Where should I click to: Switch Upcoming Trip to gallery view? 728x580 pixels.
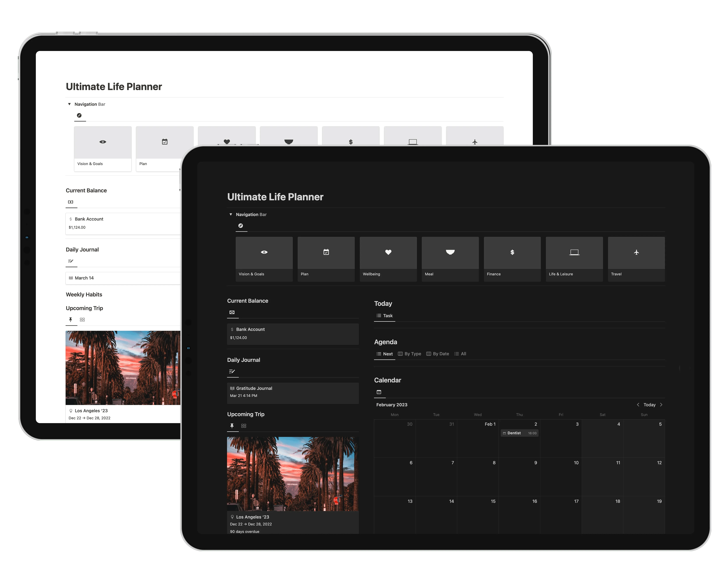(244, 426)
